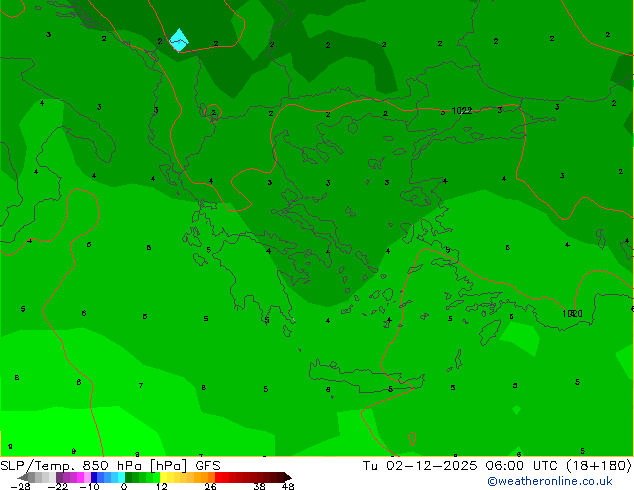Image resolution: width=634 pixels, height=490 pixels.
Task: Click the 38 legend scale label
Action: pyautogui.click(x=259, y=486)
